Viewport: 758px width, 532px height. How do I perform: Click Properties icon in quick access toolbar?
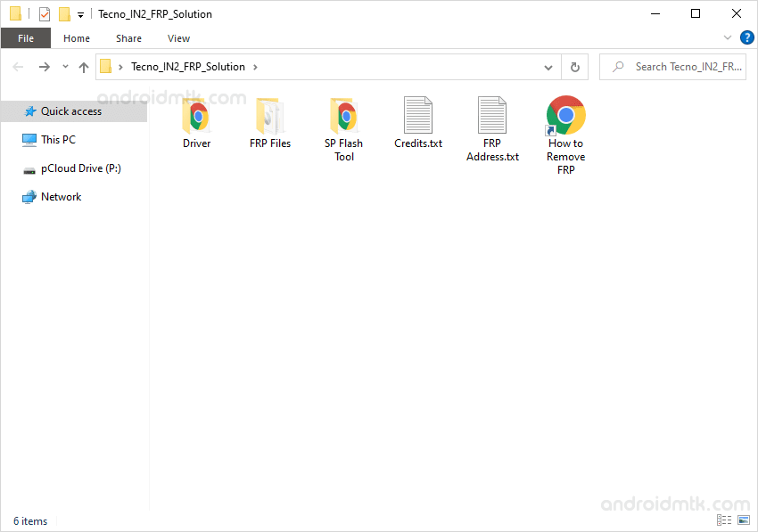pos(45,14)
